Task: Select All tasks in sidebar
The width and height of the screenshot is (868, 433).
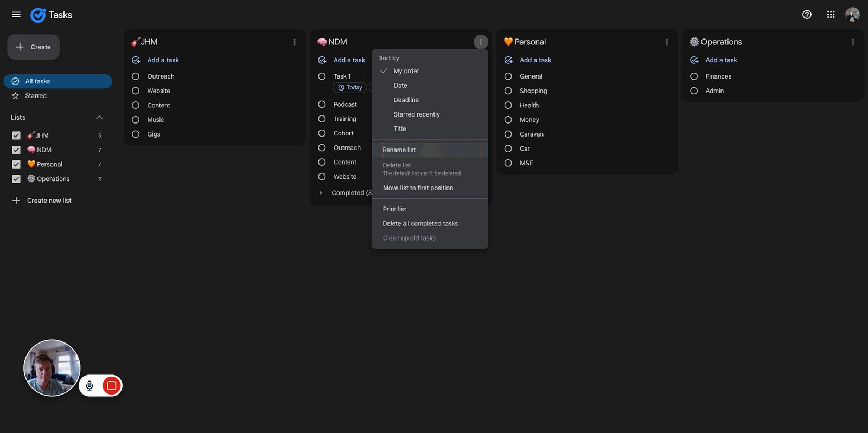Action: [58, 81]
